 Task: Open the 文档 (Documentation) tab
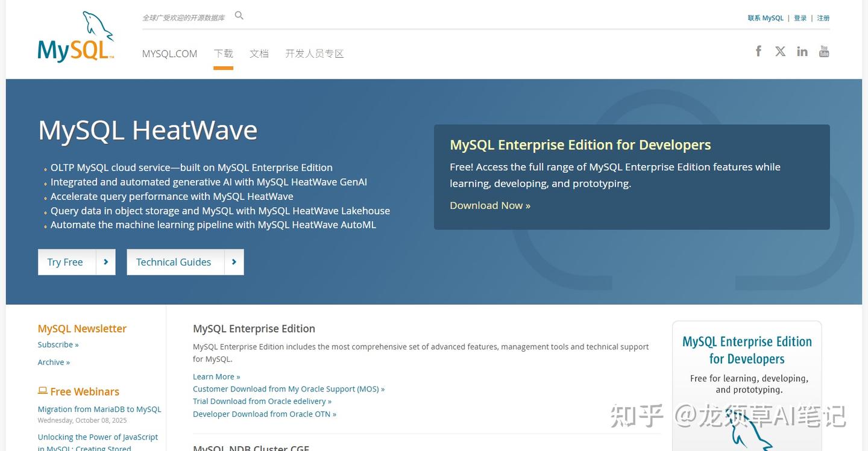tap(259, 54)
